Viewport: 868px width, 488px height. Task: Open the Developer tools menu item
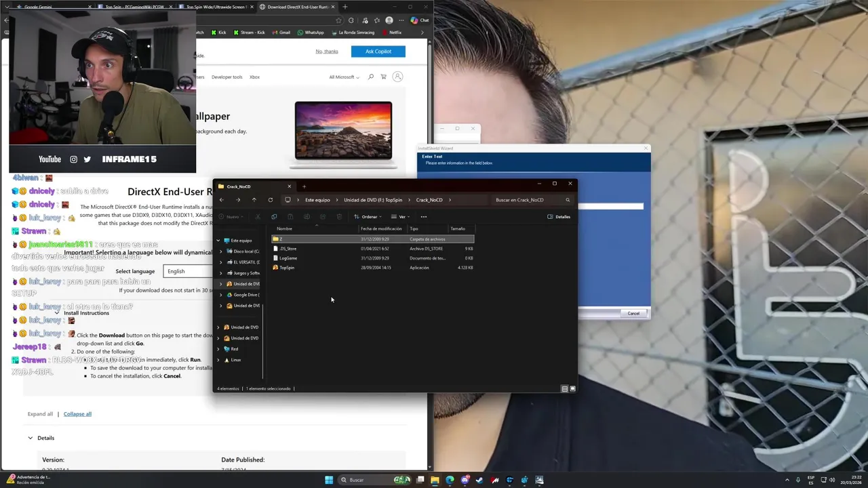tap(226, 77)
